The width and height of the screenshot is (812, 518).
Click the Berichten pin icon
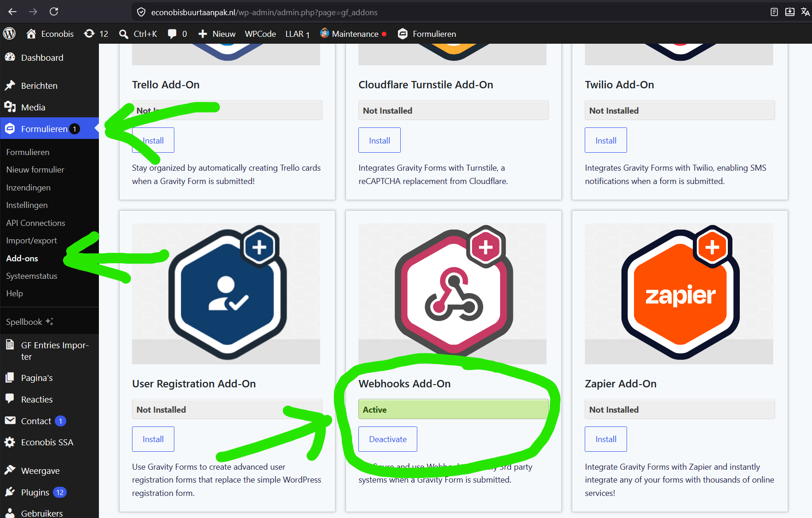pos(10,86)
